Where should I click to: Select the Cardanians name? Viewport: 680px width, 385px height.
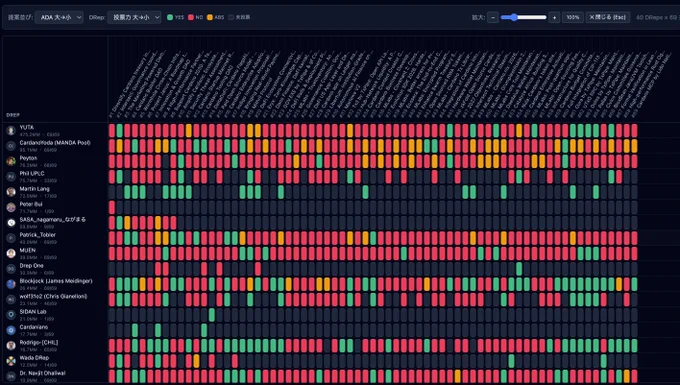pos(33,327)
